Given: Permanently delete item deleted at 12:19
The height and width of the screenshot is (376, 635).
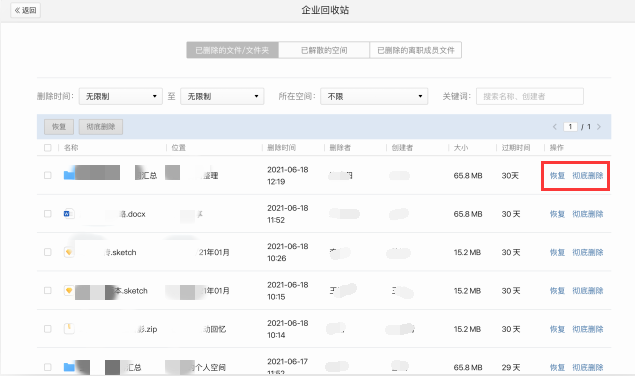Looking at the screenshot, I should pyautogui.click(x=588, y=175).
